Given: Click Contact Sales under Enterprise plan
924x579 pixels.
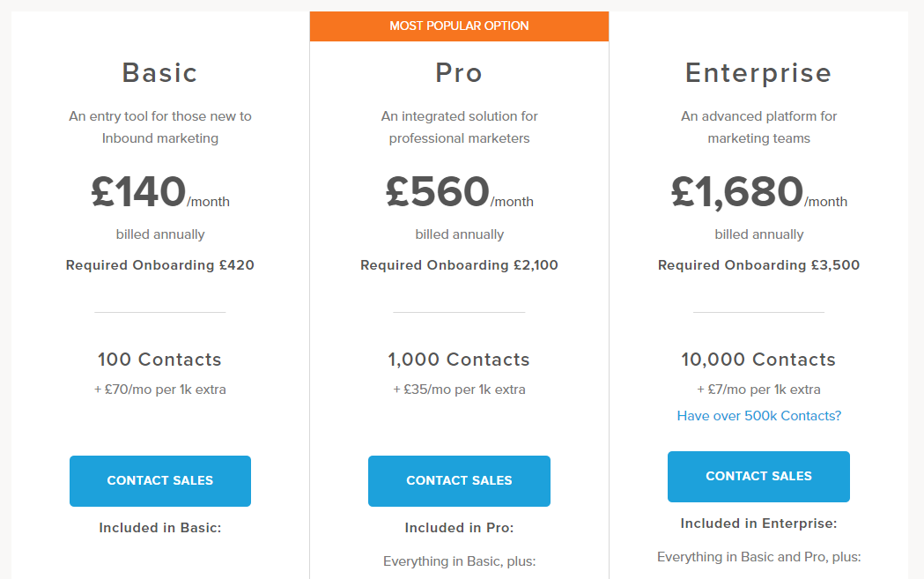Looking at the screenshot, I should click(x=758, y=476).
